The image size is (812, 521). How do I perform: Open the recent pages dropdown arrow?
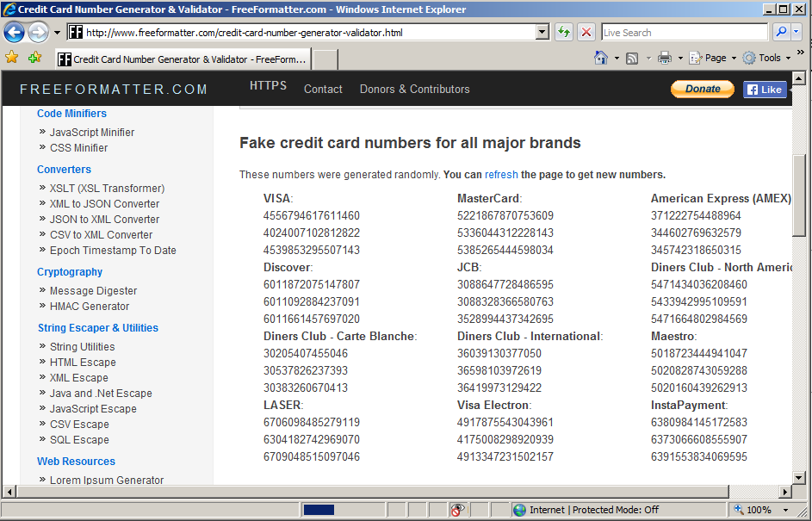point(57,33)
